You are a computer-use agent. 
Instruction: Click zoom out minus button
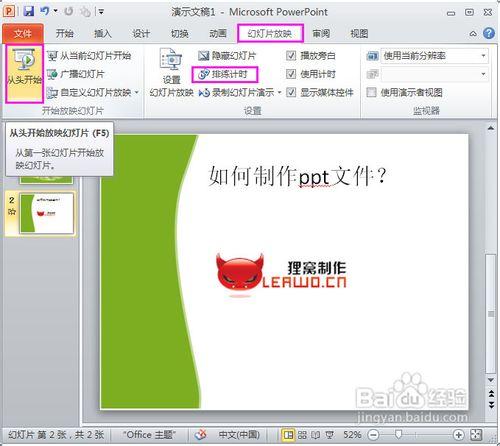click(x=373, y=435)
